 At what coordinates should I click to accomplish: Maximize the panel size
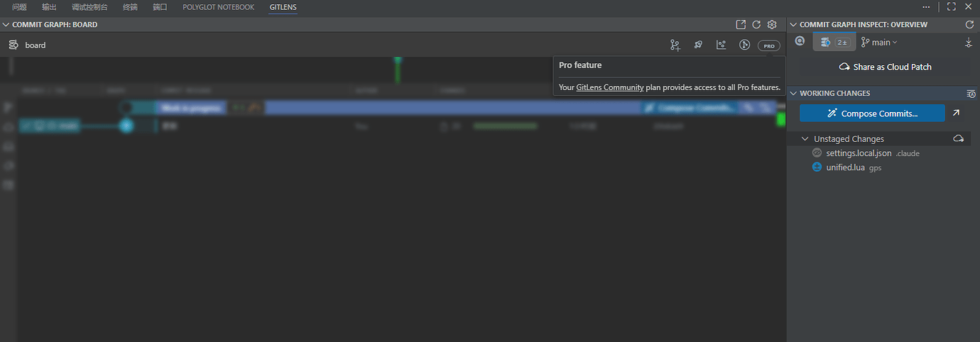click(952, 6)
